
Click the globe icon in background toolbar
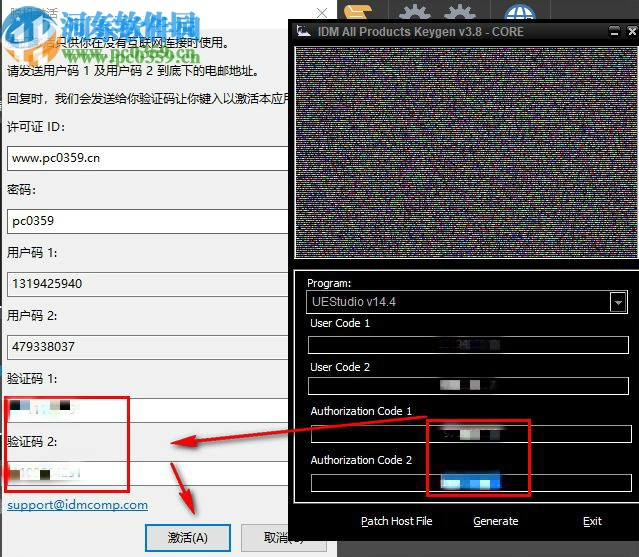[x=519, y=12]
